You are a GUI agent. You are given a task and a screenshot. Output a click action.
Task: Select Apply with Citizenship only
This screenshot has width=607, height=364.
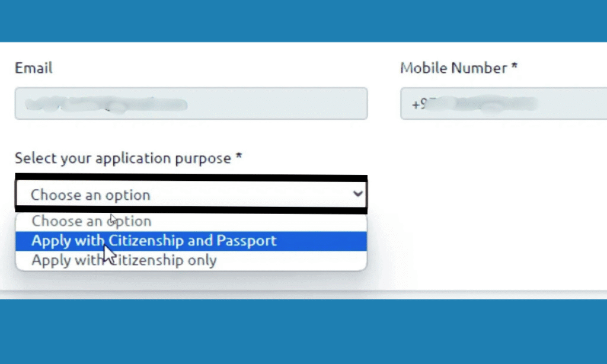[x=123, y=260]
